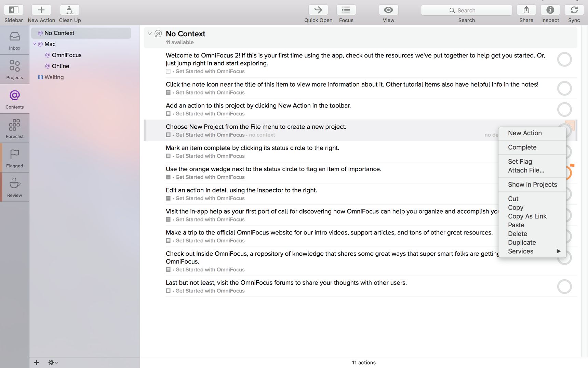This screenshot has width=588, height=368.
Task: Select the Contexts perspective tab
Action: (x=14, y=99)
